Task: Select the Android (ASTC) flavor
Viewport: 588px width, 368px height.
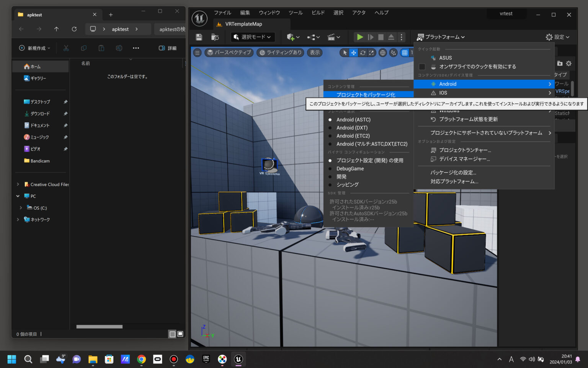Action: point(353,119)
